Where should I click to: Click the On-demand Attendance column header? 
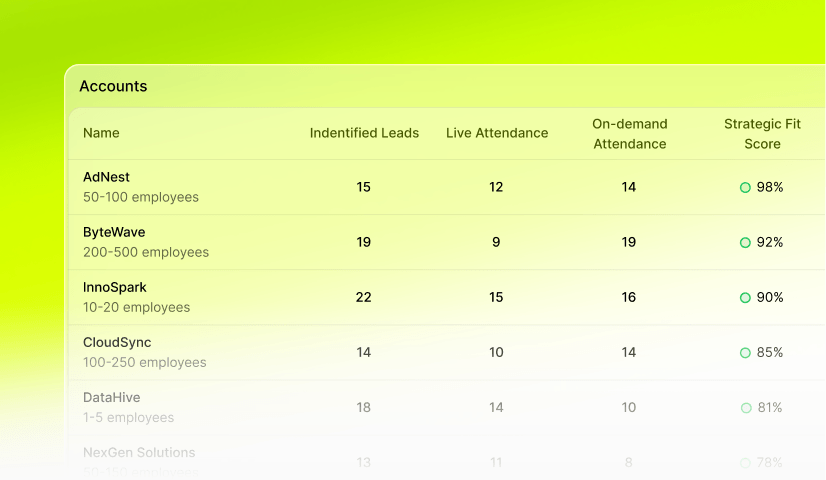[629, 134]
